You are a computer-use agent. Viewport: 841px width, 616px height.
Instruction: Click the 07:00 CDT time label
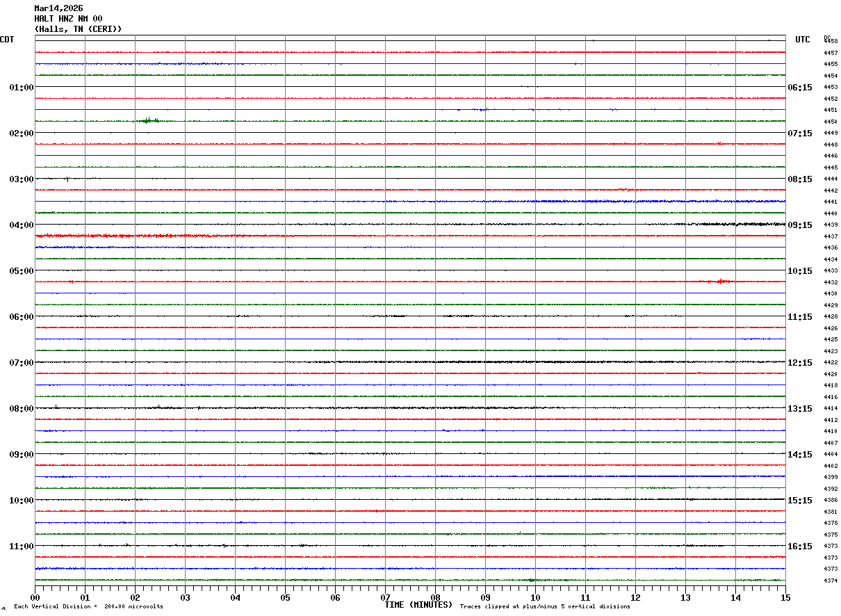(x=22, y=362)
